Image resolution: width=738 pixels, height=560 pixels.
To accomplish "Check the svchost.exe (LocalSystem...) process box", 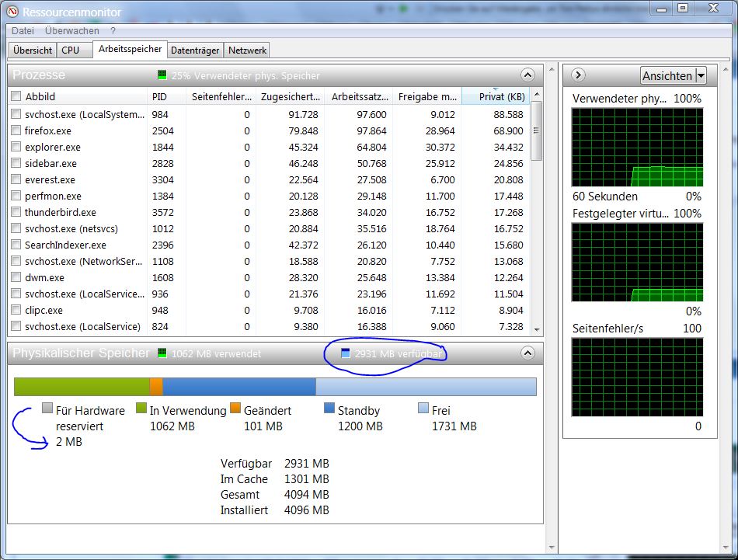I will (16, 114).
